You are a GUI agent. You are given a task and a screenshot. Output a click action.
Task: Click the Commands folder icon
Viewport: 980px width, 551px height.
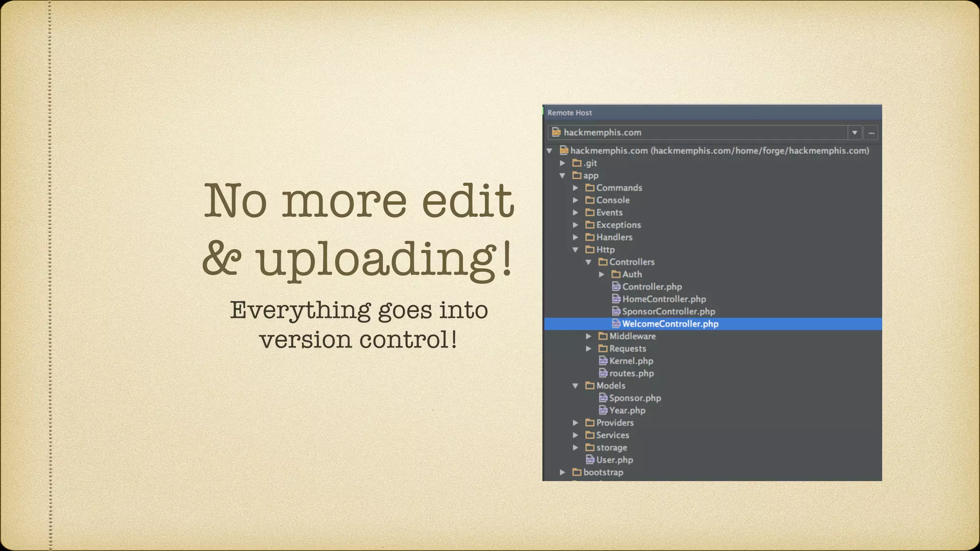(x=590, y=188)
